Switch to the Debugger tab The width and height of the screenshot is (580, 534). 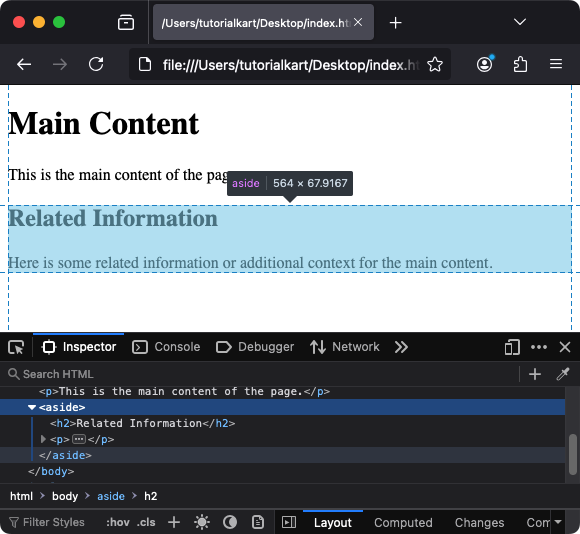pos(255,347)
